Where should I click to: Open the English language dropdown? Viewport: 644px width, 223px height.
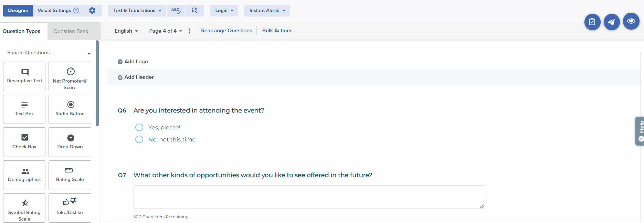coord(126,31)
